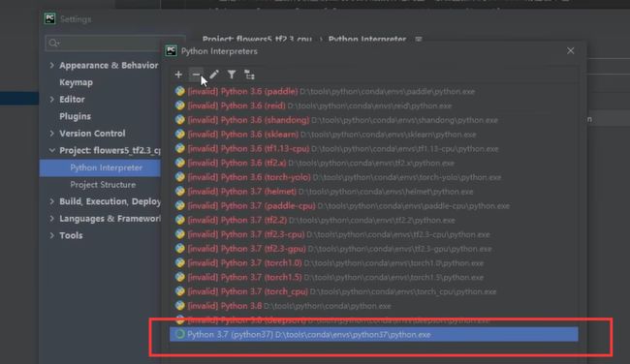630x364 pixels.
Task: Click the Project: flowers5_tf2.3_cpu breadcrumb
Action: [257, 40]
